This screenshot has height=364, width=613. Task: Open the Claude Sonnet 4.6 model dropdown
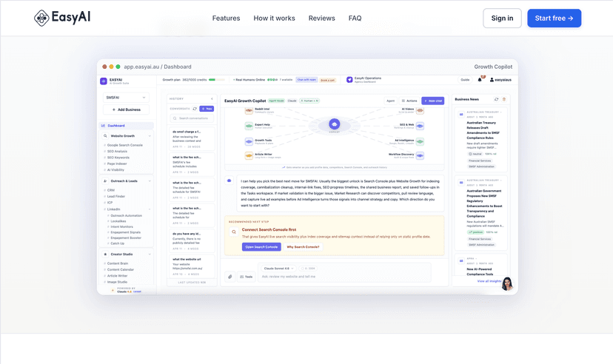278,269
